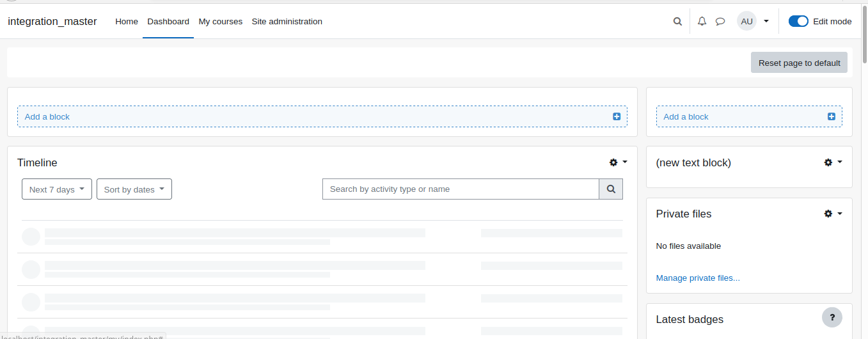
Task: Click Manage private files link
Action: (x=698, y=278)
